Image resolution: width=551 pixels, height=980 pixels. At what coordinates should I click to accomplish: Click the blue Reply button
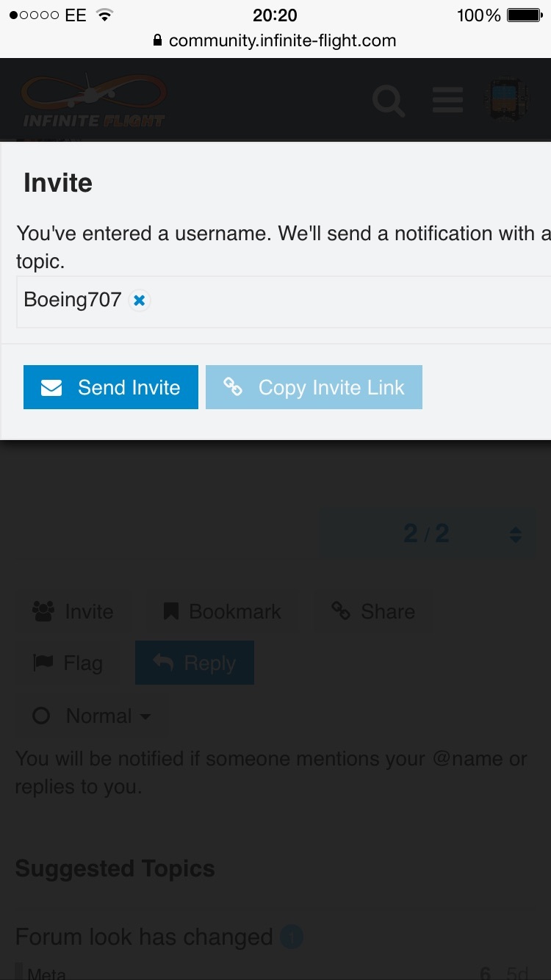coord(195,663)
